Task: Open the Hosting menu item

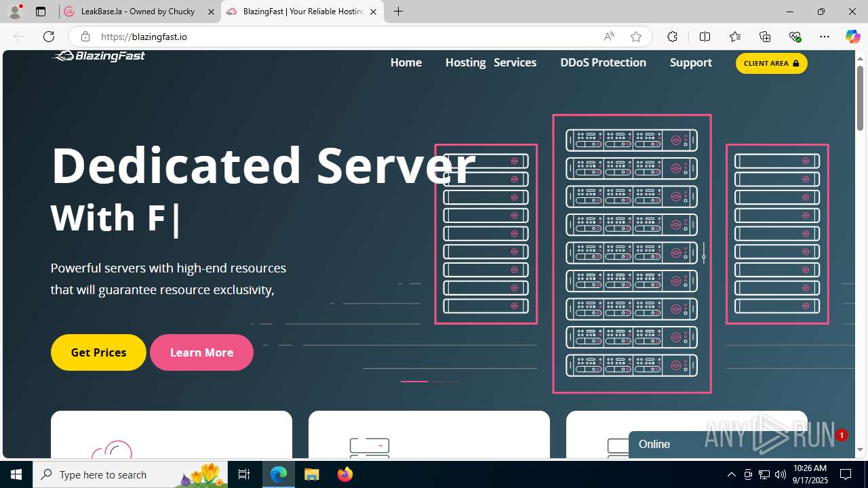Action: (465, 62)
